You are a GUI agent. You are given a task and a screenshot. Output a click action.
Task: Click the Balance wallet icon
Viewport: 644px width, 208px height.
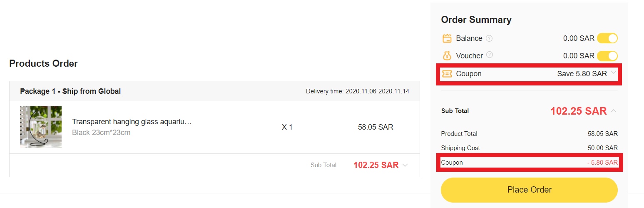pos(447,38)
